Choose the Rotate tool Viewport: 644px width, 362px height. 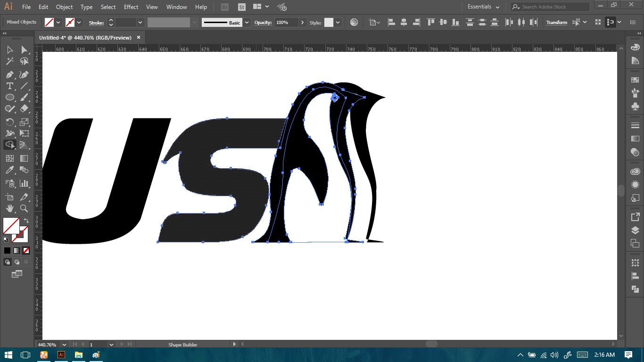coord(9,122)
